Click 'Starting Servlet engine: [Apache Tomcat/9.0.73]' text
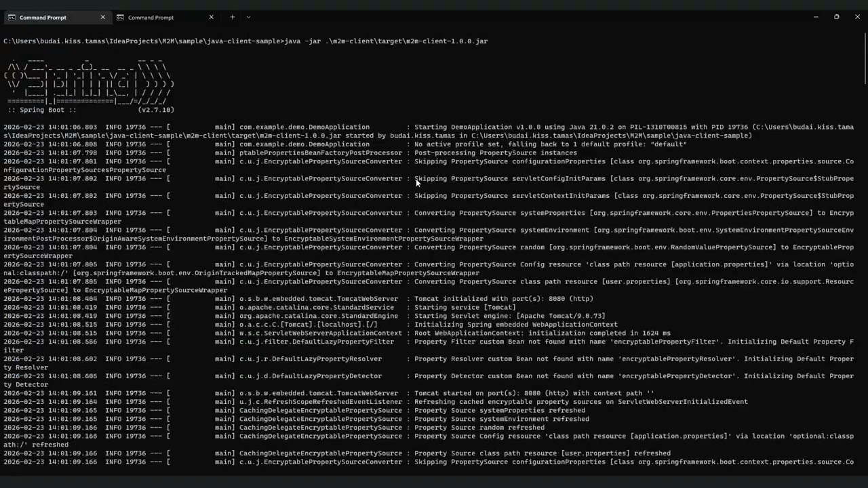This screenshot has width=868, height=488. tap(510, 316)
